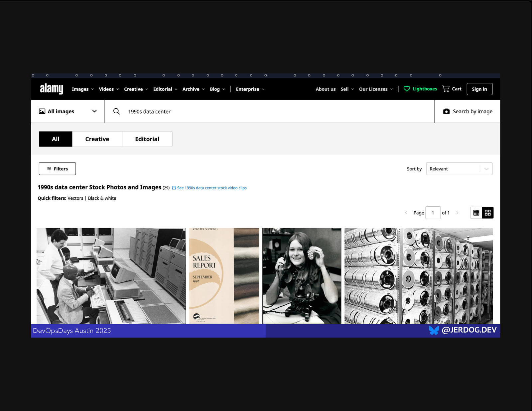Click the video clips film icon
Image resolution: width=532 pixels, height=411 pixels.
(x=174, y=188)
